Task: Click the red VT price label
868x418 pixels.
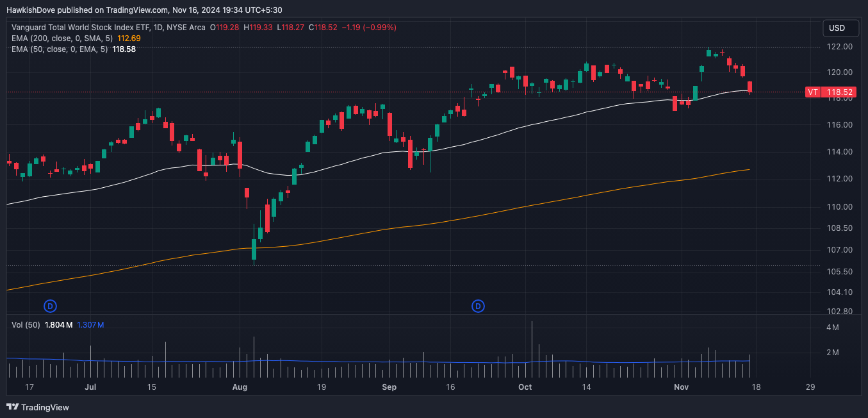Action: (x=813, y=92)
